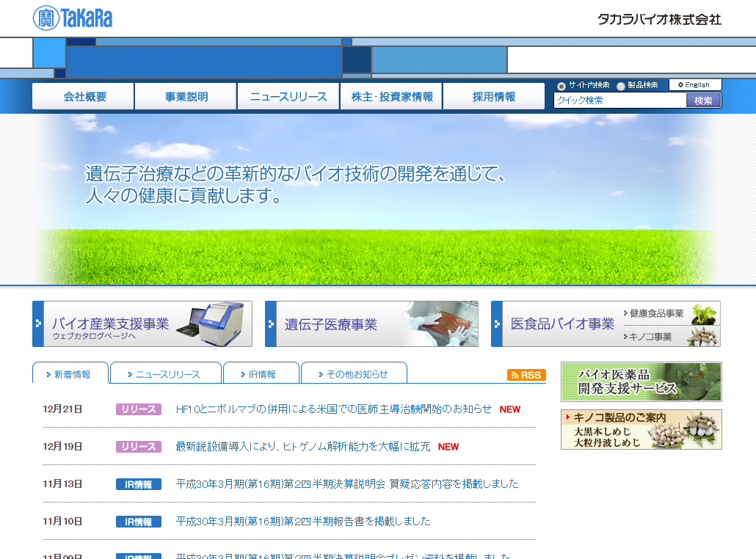Open 決算説明会 質疑応答 news headline
Screen dimensions: 756x559
pyautogui.click(x=347, y=484)
